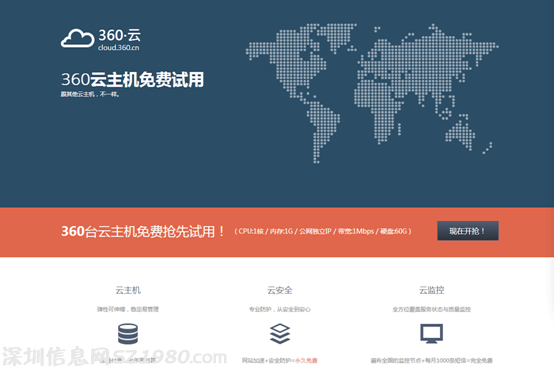Click the 遍布全国的监控节点 description text
The image size is (554, 370).
[431, 360]
